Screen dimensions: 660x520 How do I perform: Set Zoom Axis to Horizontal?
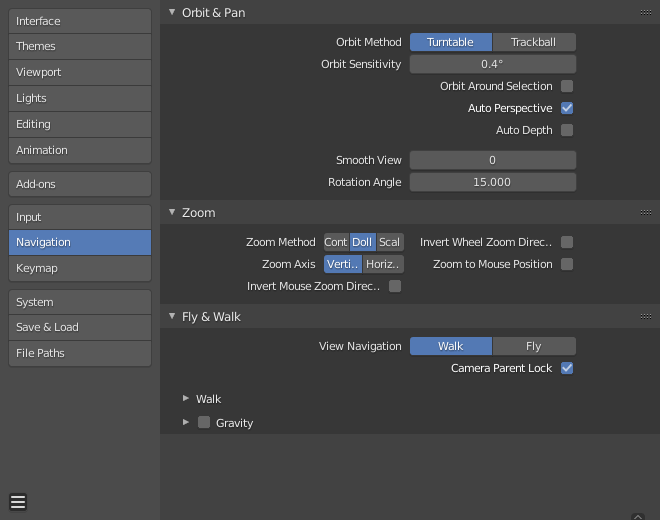[383, 264]
